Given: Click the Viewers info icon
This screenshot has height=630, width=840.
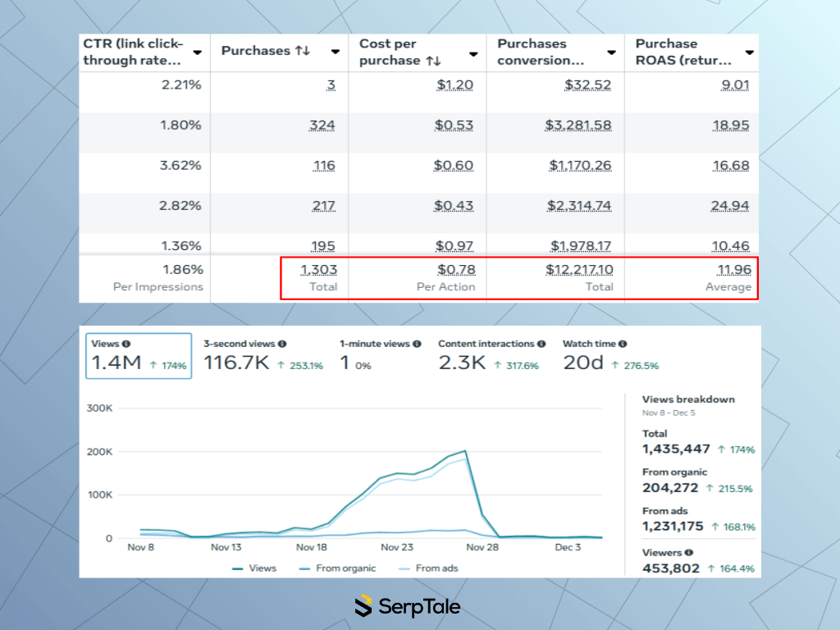Looking at the screenshot, I should pyautogui.click(x=689, y=552).
